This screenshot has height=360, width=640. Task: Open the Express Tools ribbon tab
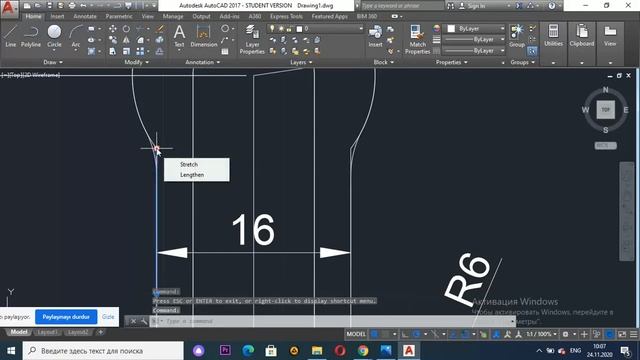coord(286,16)
